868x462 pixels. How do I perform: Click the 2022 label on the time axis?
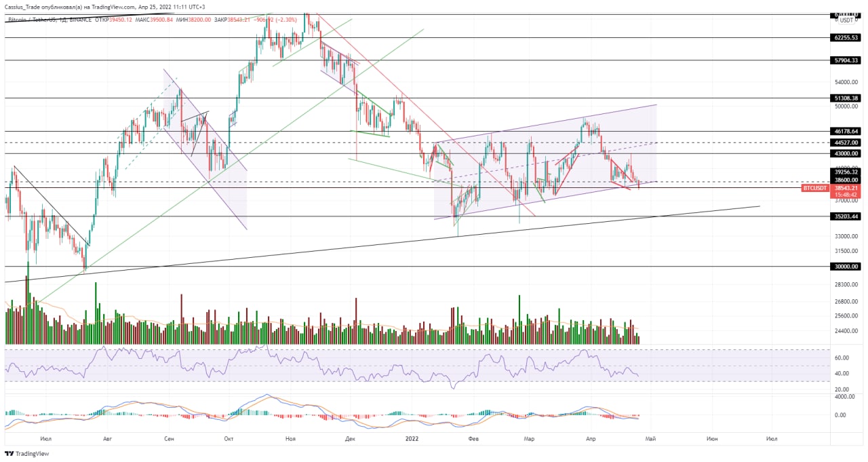click(412, 439)
